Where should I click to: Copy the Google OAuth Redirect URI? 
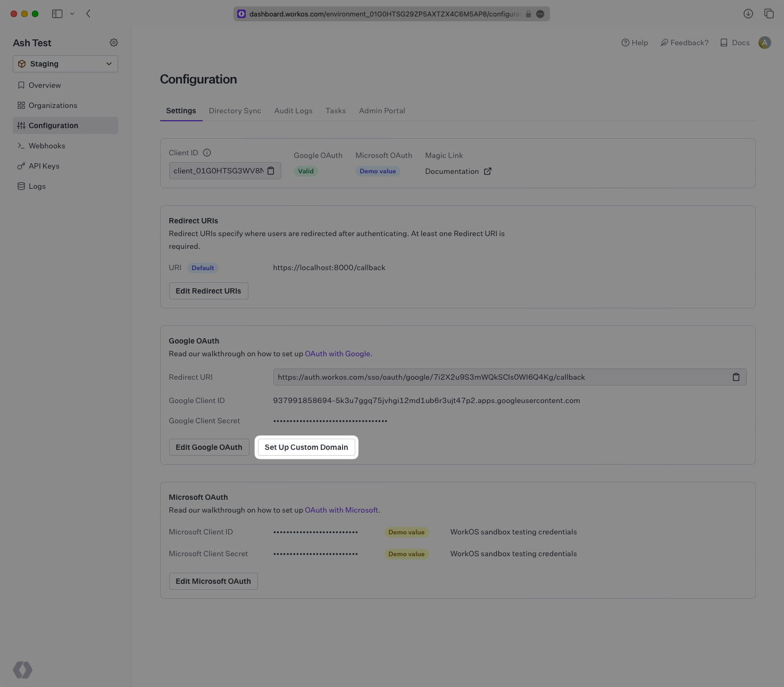click(736, 377)
